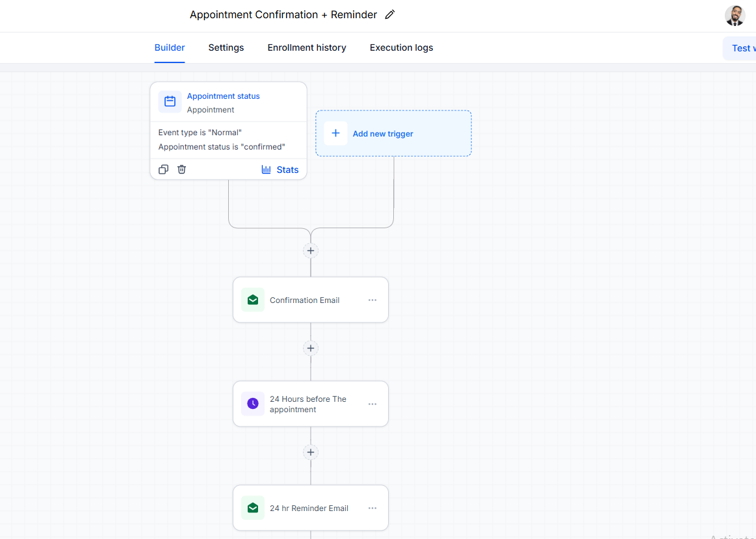Viewport: 756px width, 539px height.
Task: Click the calendar icon on the trigger card
Action: click(170, 101)
